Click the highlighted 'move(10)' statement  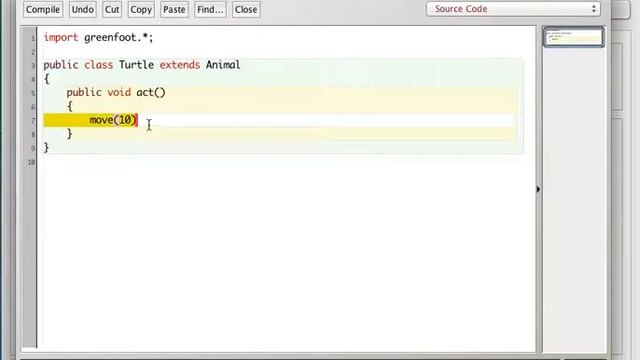point(113,120)
